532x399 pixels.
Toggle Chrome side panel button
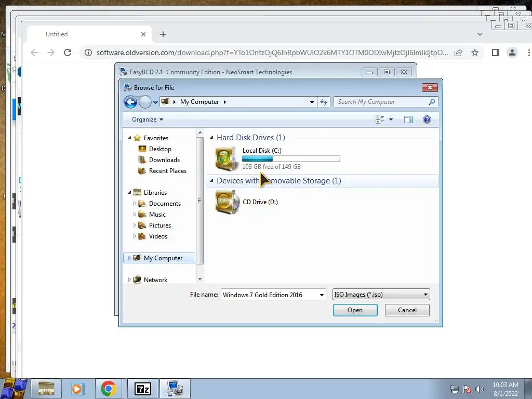click(x=495, y=52)
